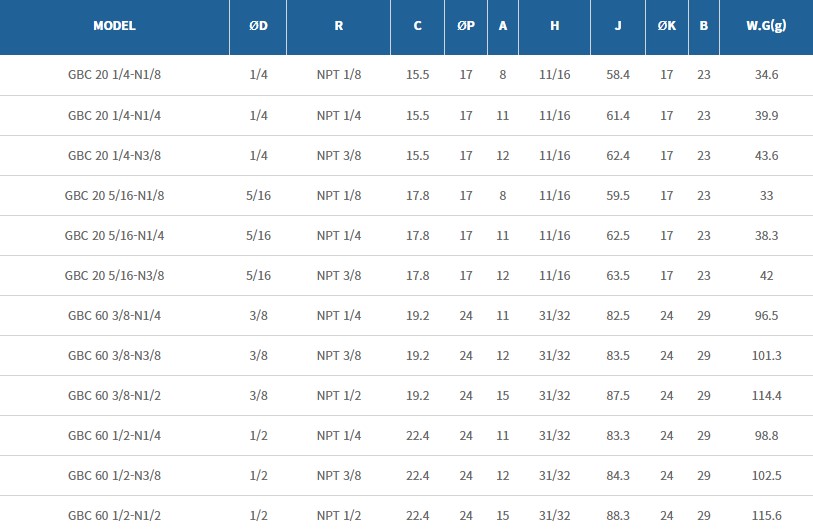Click the 101.3 weight cell
Viewport: 813px width, 532px height.
pos(766,355)
